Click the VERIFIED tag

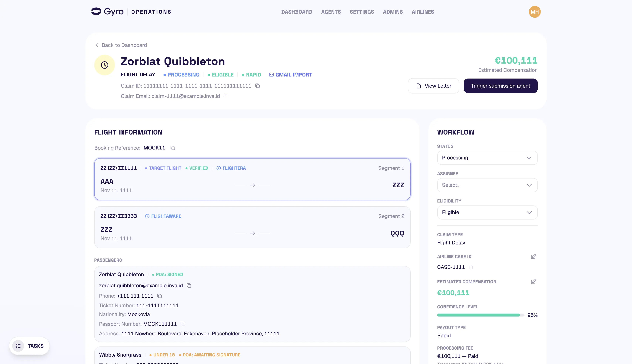coord(196,168)
